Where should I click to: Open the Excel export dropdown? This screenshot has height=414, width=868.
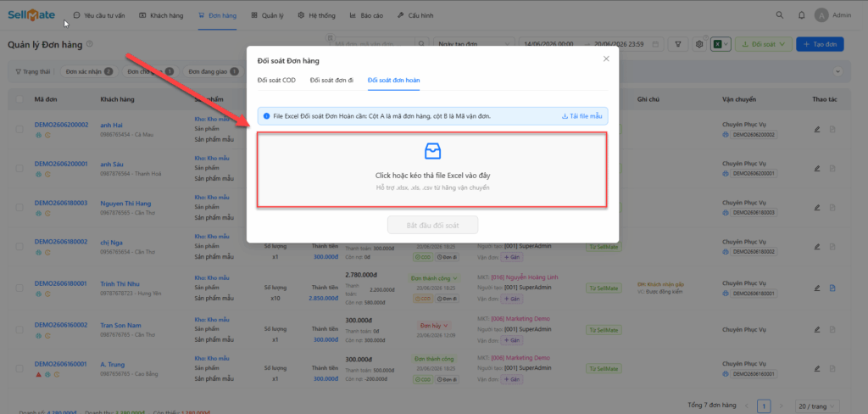point(721,44)
